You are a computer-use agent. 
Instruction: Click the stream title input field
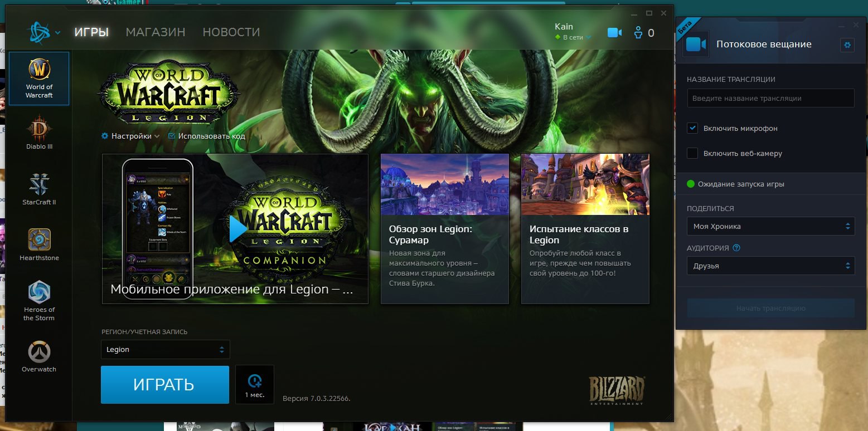coord(770,98)
